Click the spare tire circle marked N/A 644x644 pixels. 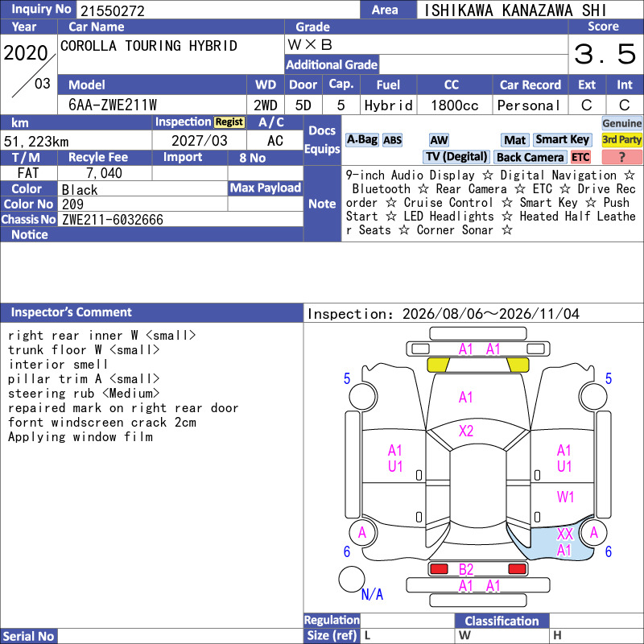352,579
